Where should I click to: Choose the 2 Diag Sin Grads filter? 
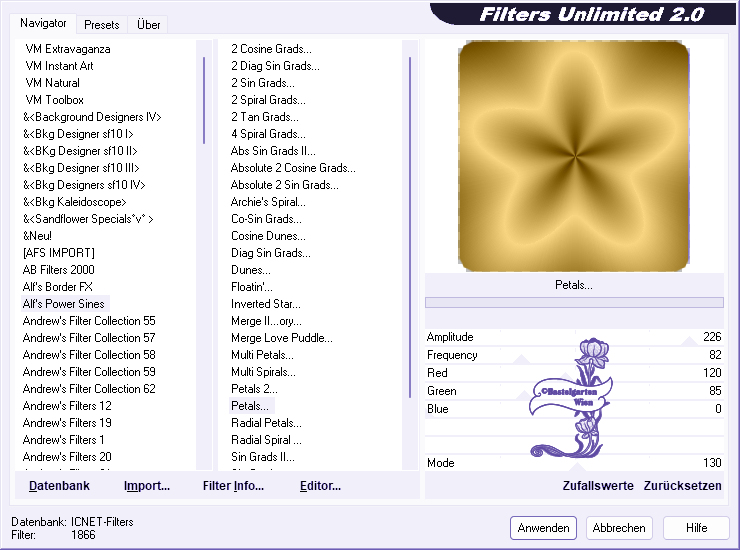point(275,66)
